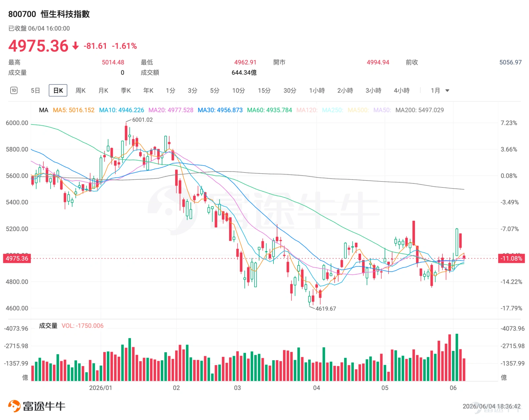This screenshot has width=529, height=420.
Task: Open the 月K monthly chart
Action: [103, 91]
